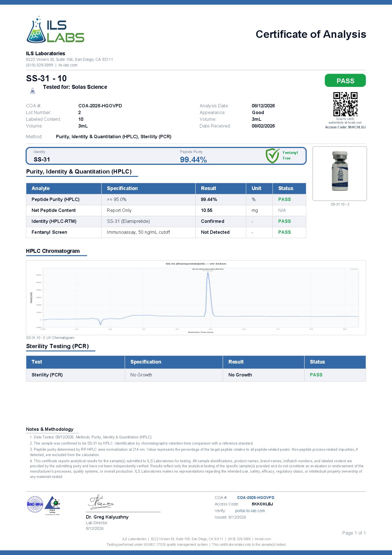This screenshot has width=392, height=555.
Task: Click the PASS status for Fentanyl Screen
Action: (284, 232)
